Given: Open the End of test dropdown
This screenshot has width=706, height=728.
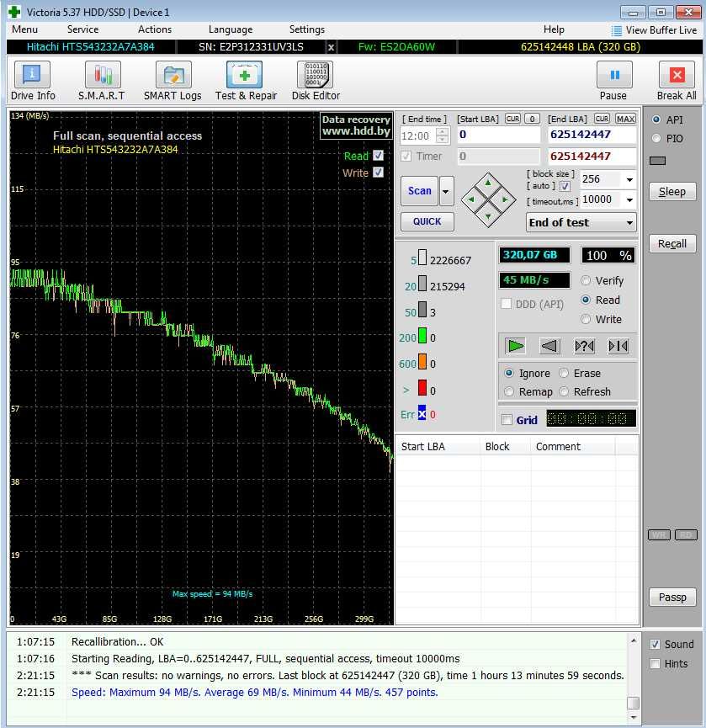Looking at the screenshot, I should coord(581,222).
